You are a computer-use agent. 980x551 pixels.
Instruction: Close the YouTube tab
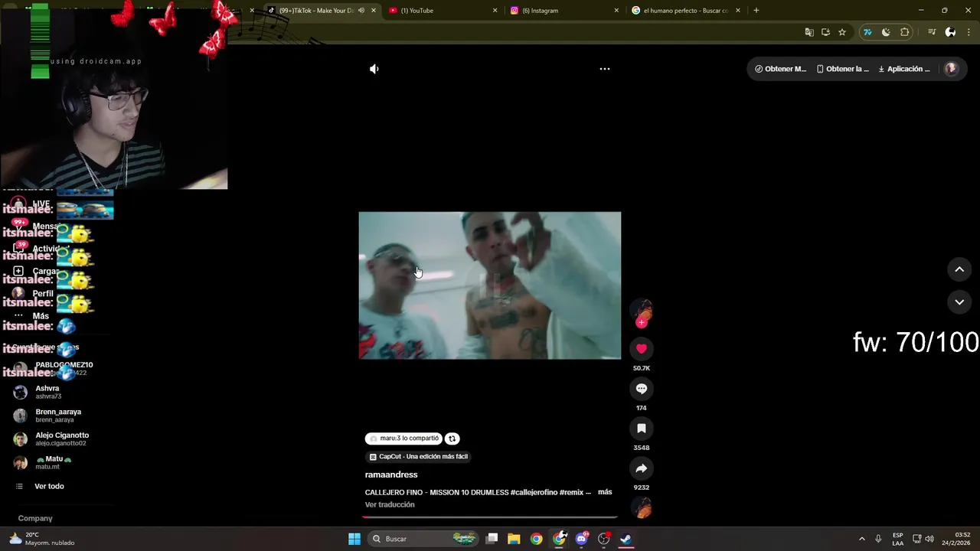click(x=495, y=11)
